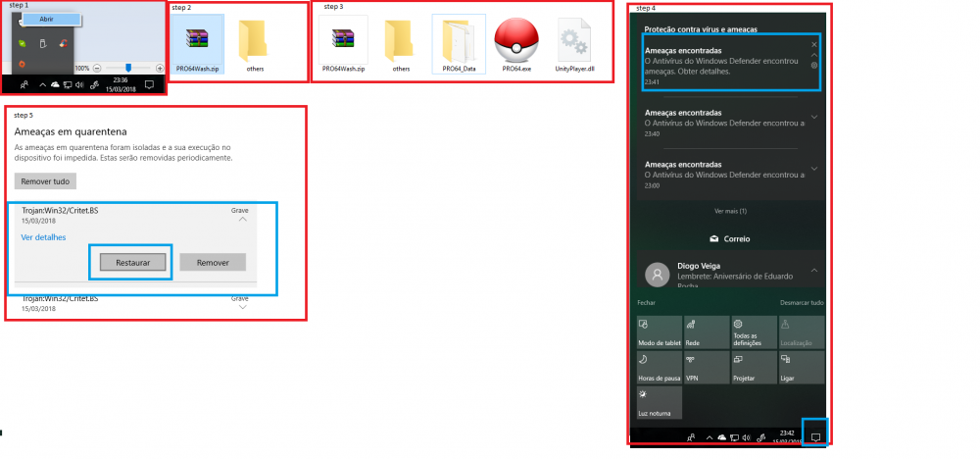Open PRO64Wash.zip archive in step 2
Screen dimensions: 980x459
click(199, 41)
